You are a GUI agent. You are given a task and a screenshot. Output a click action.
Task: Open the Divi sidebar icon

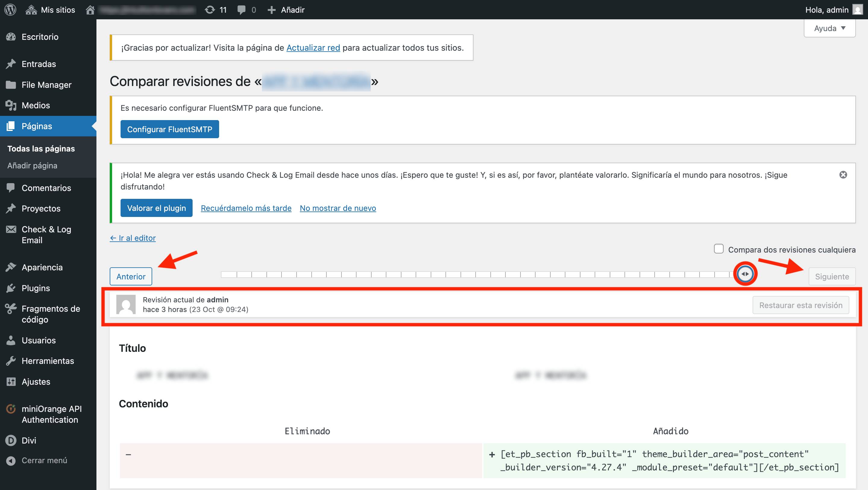tap(11, 441)
